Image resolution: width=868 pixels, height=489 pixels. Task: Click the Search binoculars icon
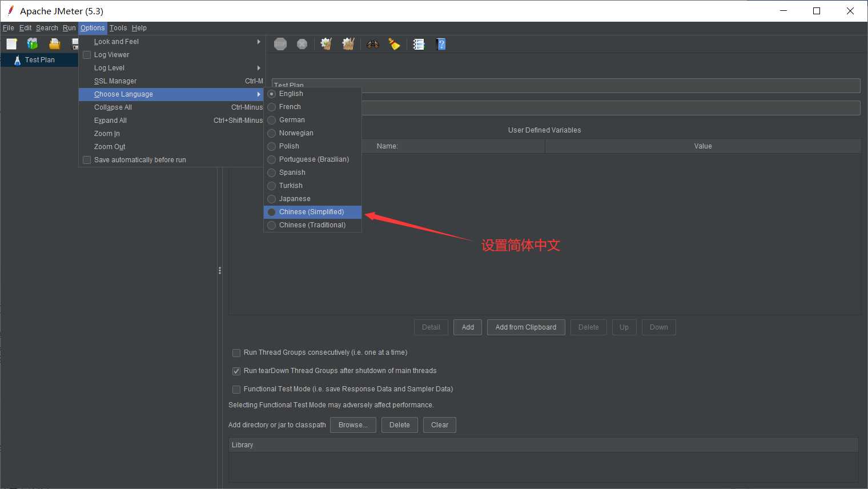point(373,44)
